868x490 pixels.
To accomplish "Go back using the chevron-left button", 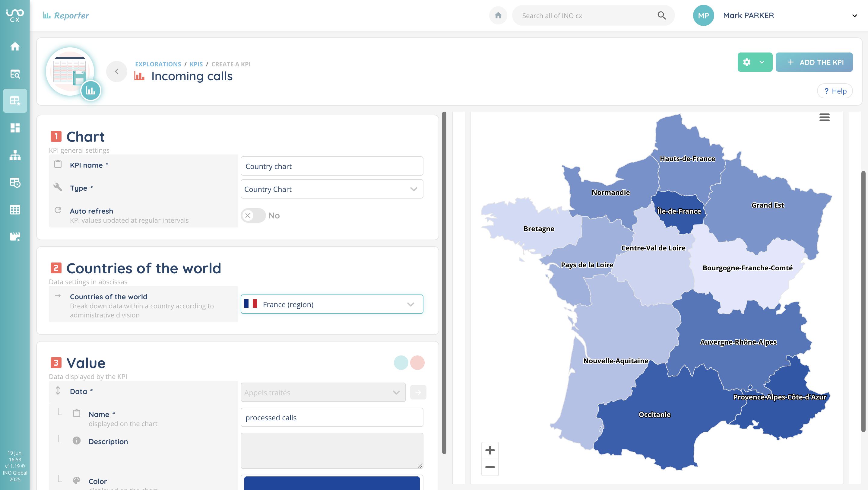I will [117, 72].
